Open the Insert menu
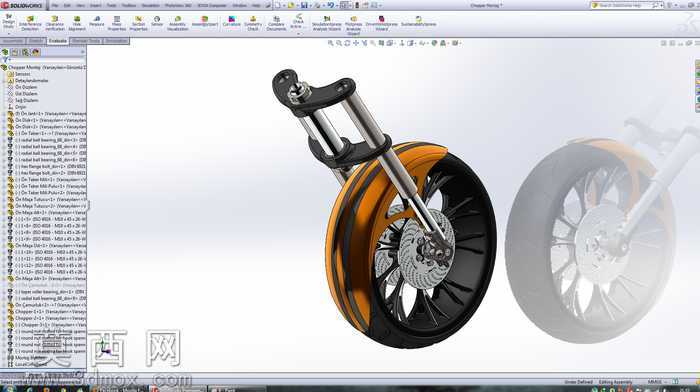 pyautogui.click(x=96, y=5)
